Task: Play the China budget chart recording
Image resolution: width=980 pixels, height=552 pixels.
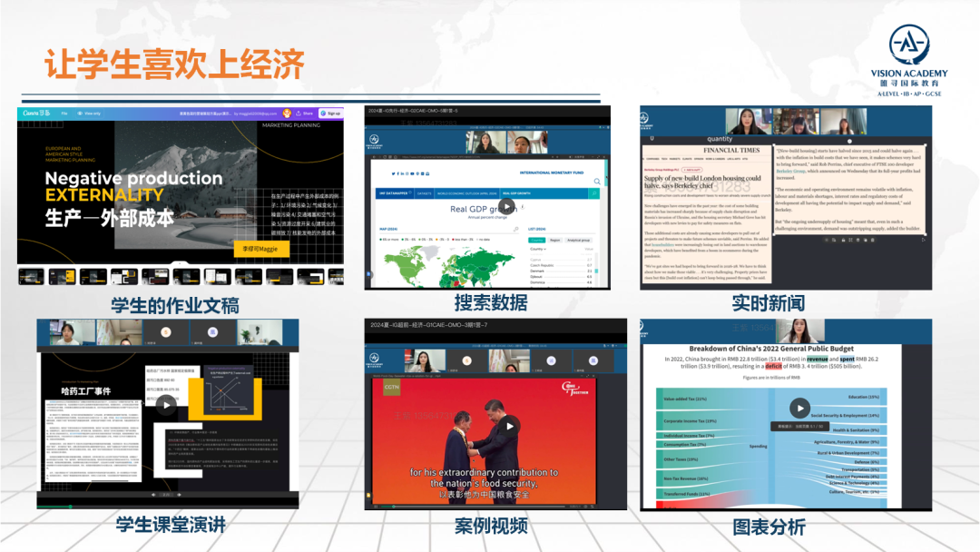Action: pyautogui.click(x=799, y=409)
